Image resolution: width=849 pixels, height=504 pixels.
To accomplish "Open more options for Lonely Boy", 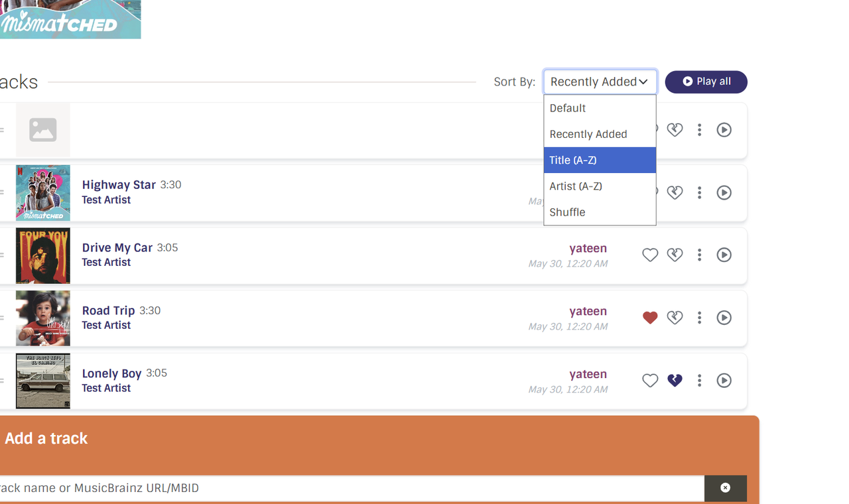I will (x=699, y=381).
